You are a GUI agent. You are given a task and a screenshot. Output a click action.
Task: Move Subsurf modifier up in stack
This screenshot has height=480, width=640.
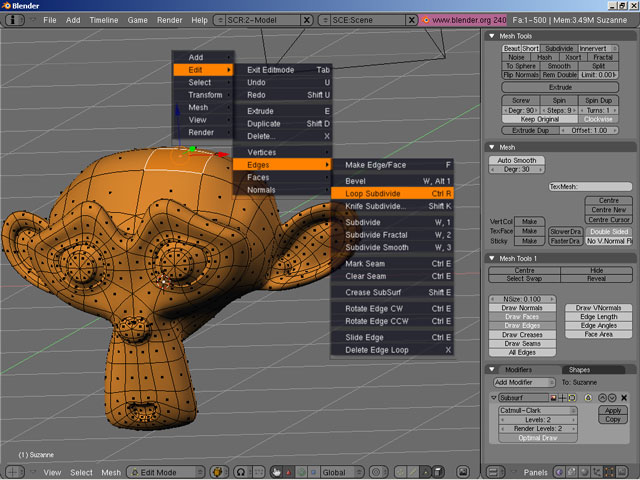[x=602, y=398]
